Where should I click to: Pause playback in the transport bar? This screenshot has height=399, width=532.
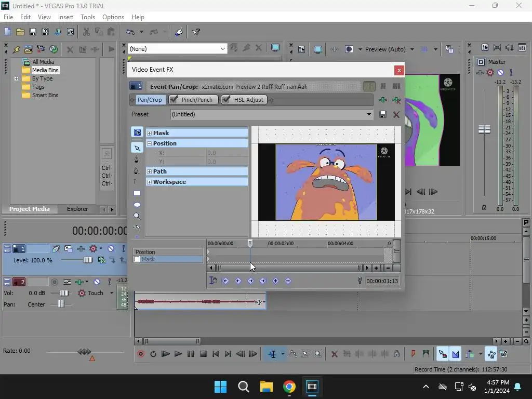point(191,354)
